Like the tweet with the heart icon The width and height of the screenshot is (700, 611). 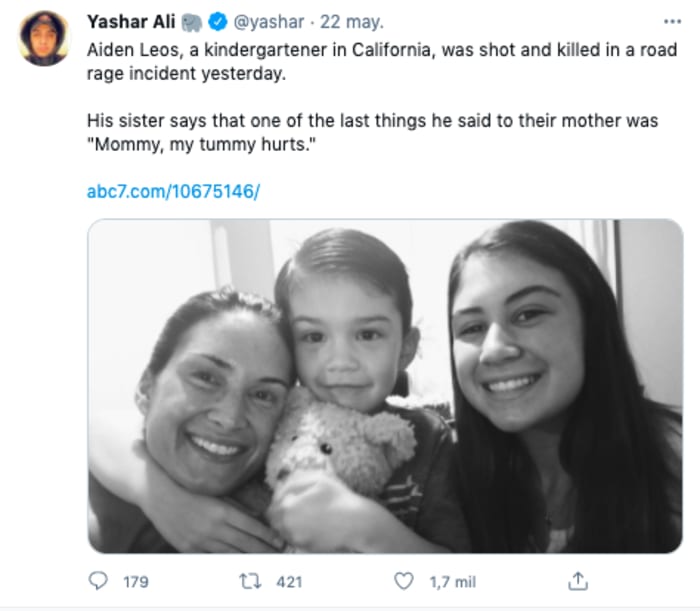[403, 581]
